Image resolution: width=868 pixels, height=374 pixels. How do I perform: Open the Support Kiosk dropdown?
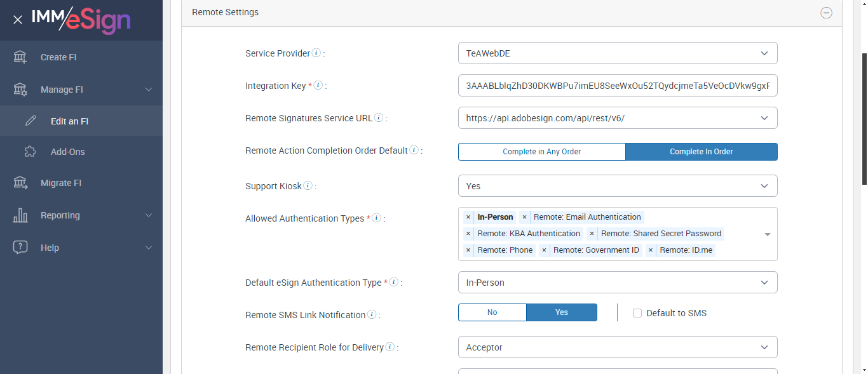tap(617, 186)
